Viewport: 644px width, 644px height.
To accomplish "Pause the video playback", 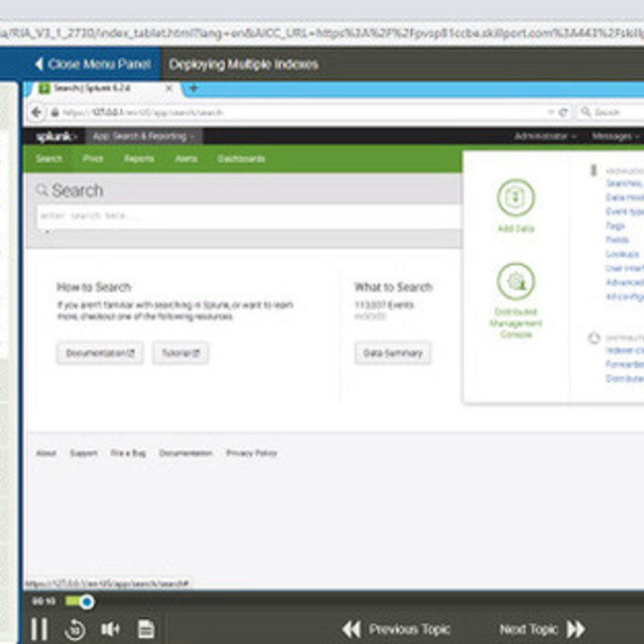I will [x=39, y=629].
